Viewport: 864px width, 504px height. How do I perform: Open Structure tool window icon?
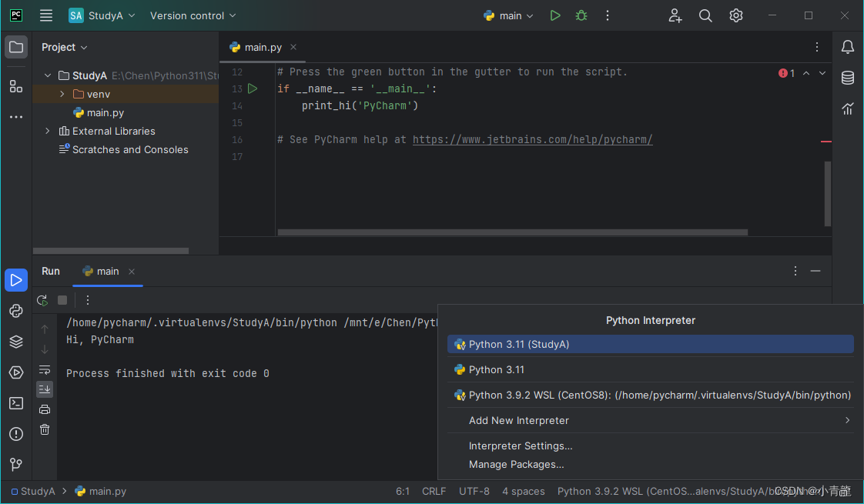pyautogui.click(x=16, y=86)
